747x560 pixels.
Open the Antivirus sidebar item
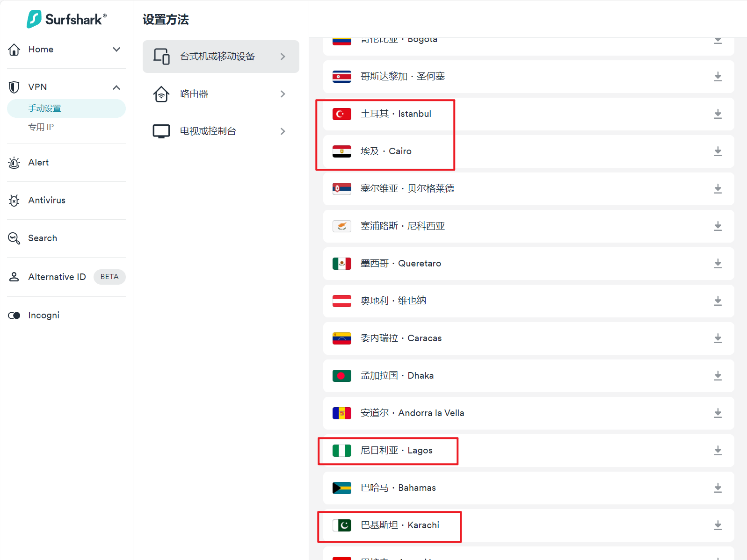[x=66, y=201]
